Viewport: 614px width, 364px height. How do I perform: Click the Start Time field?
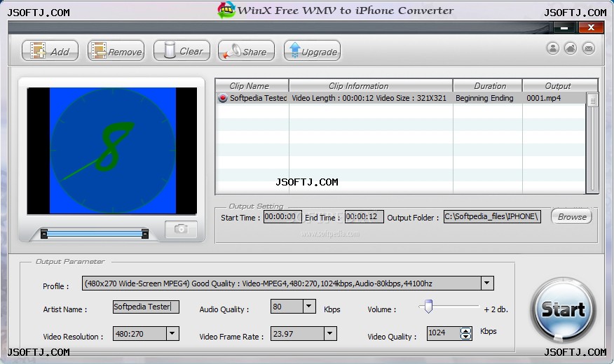(282, 216)
